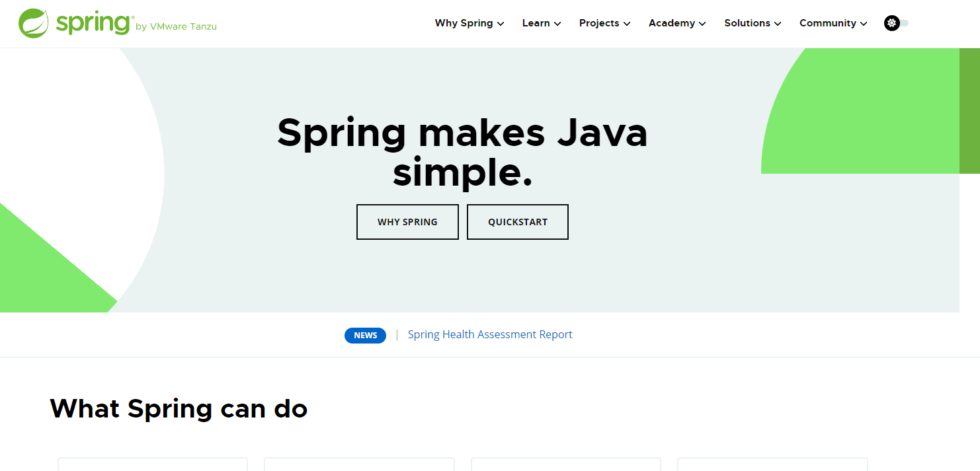Open the Why Spring menu

pos(470,23)
